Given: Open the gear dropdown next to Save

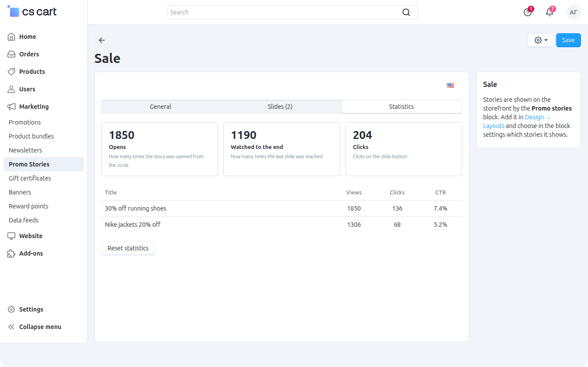Looking at the screenshot, I should [x=541, y=40].
